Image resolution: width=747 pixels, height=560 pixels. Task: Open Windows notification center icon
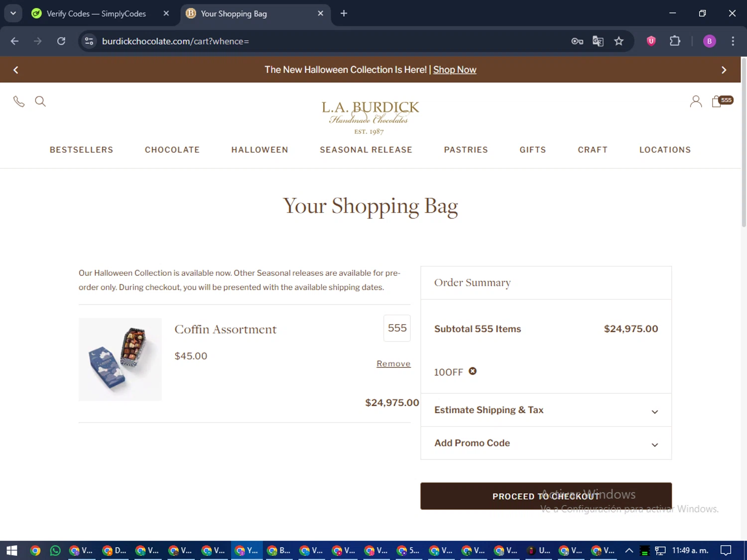click(x=726, y=551)
